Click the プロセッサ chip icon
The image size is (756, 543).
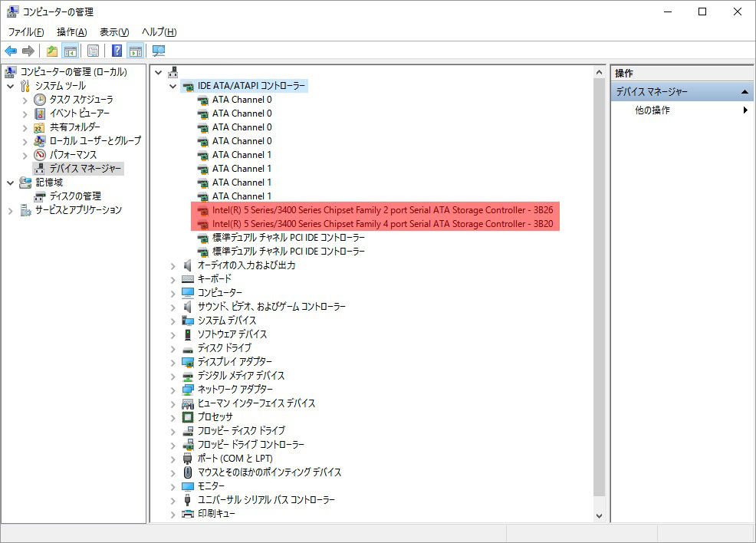(188, 417)
